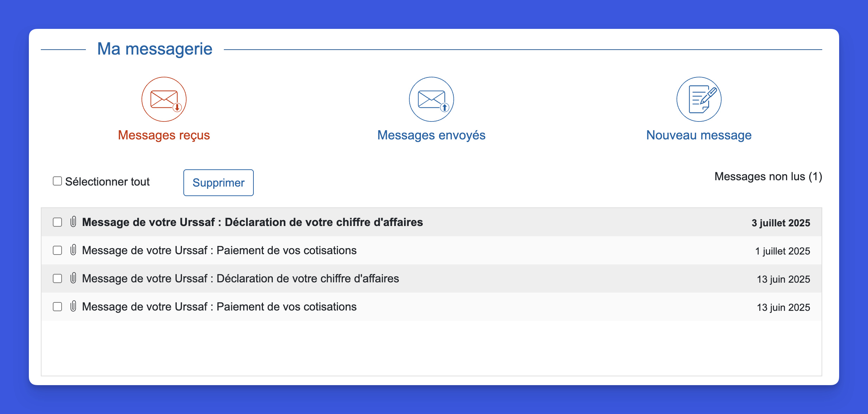The width and height of the screenshot is (868, 414).
Task: Open 1 juillet Paiement de vos cotisations message
Action: click(x=219, y=250)
